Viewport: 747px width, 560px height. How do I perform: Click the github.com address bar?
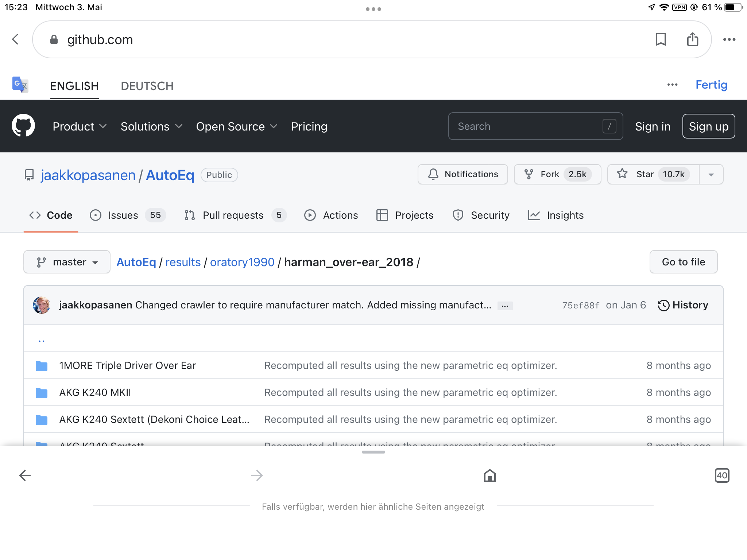(372, 39)
